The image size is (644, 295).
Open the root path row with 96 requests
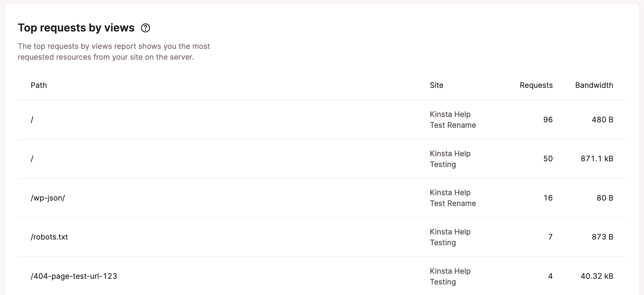322,120
